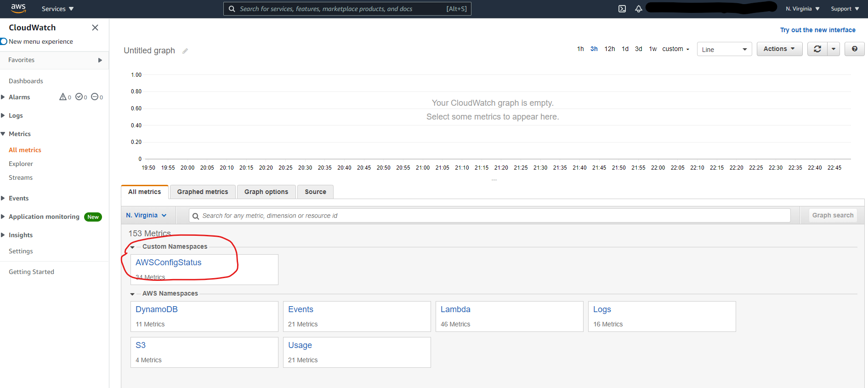Expand the Events sidebar section
Viewport: 868px width, 388px height.
(x=3, y=198)
